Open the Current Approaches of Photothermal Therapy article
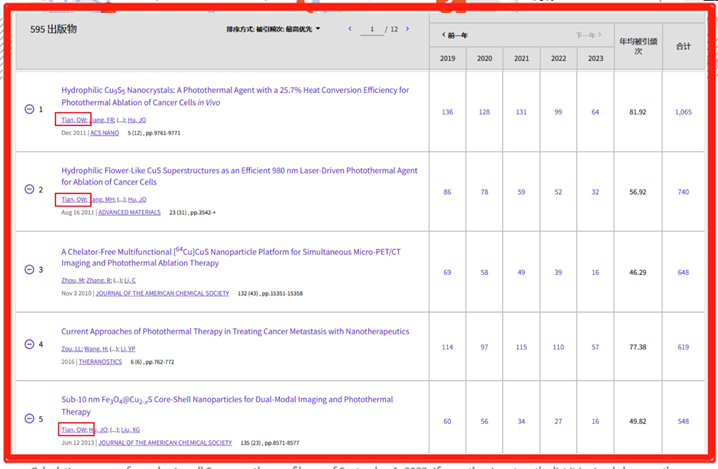The height and width of the screenshot is (469, 718). point(235,331)
